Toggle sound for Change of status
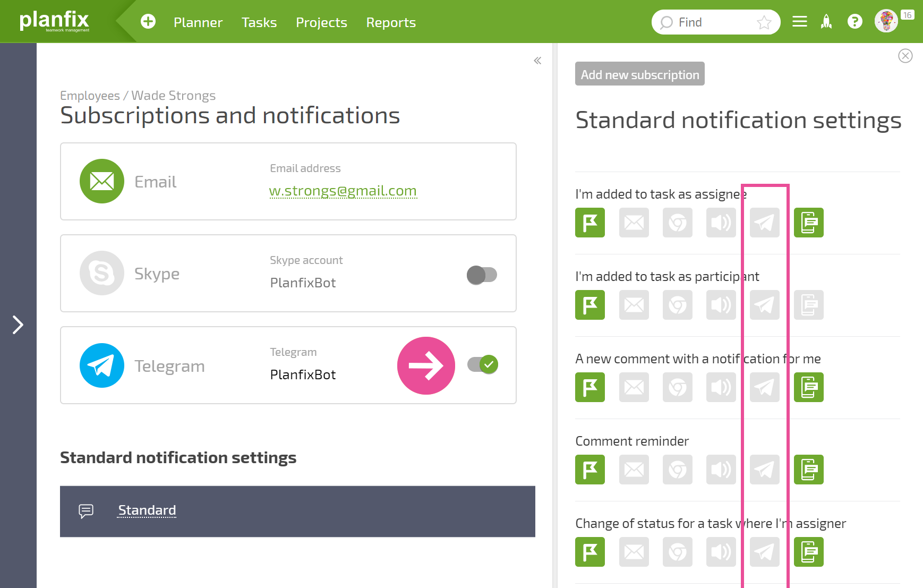This screenshot has height=588, width=923. [x=721, y=552]
